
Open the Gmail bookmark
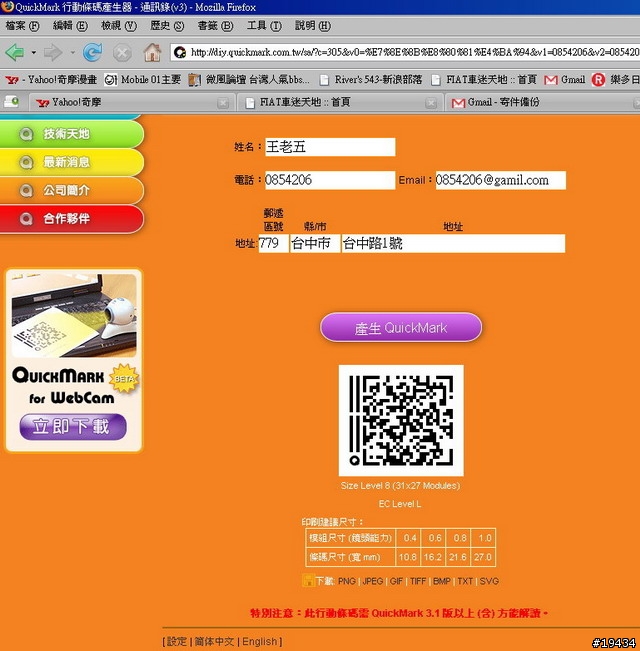click(564, 79)
